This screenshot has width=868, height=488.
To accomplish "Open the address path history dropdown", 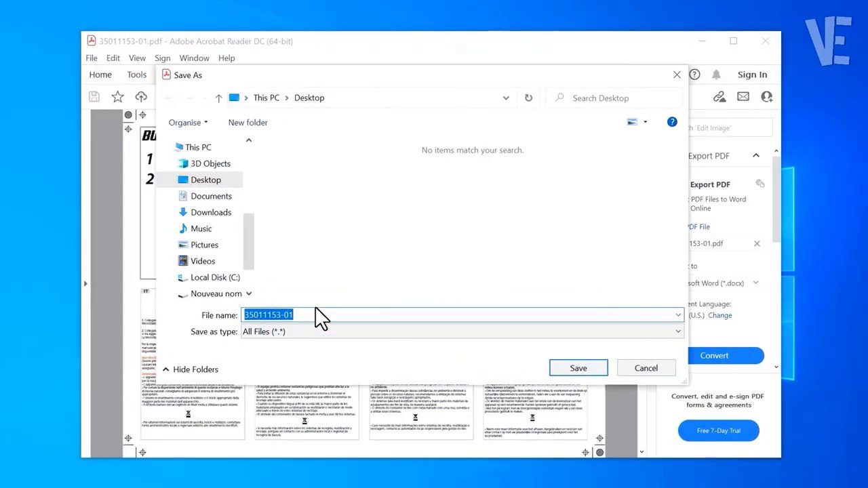I will click(x=506, y=98).
